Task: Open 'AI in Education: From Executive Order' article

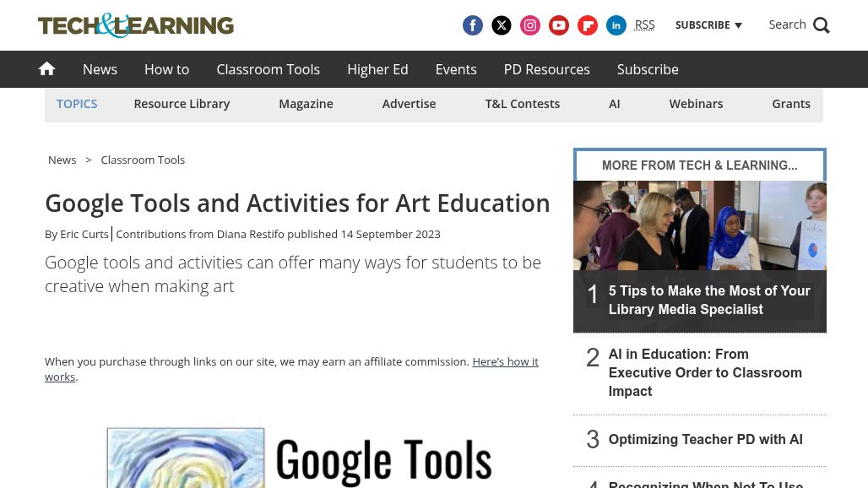Action: point(705,372)
